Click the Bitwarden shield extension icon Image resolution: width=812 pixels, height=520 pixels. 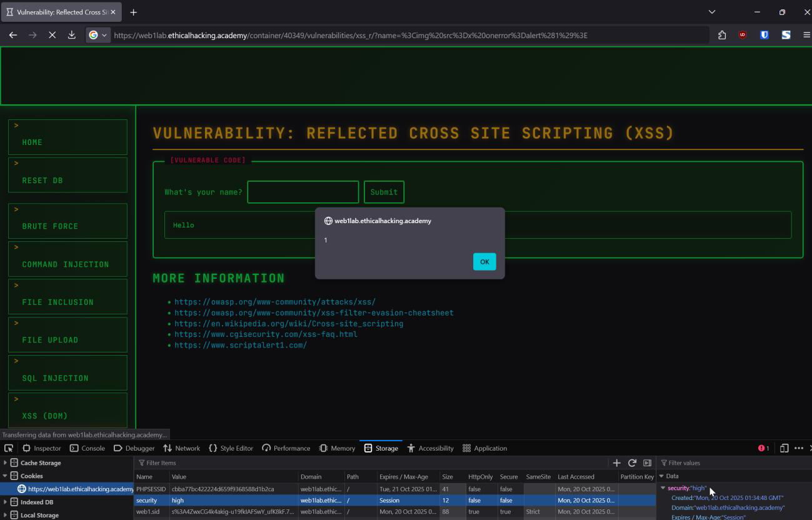(x=764, y=35)
